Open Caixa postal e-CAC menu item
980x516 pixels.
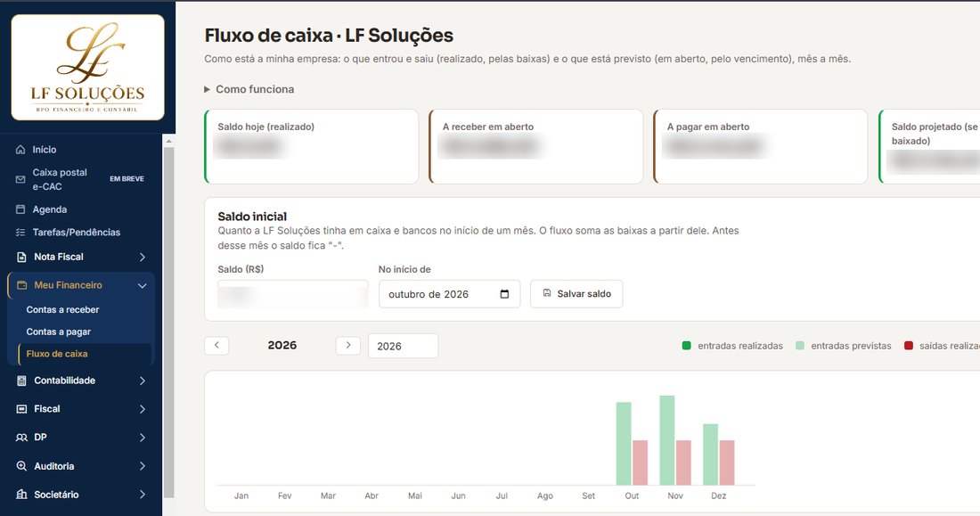tap(80, 179)
